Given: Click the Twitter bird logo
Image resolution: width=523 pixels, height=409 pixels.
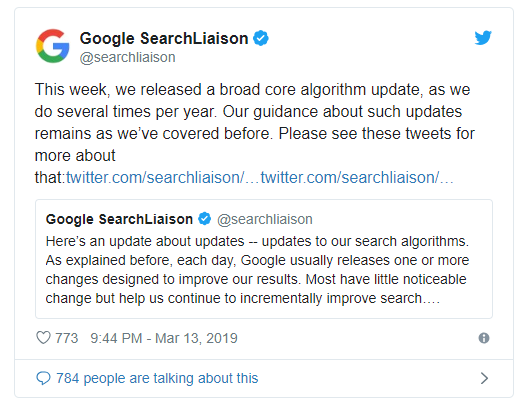Looking at the screenshot, I should pyautogui.click(x=483, y=38).
